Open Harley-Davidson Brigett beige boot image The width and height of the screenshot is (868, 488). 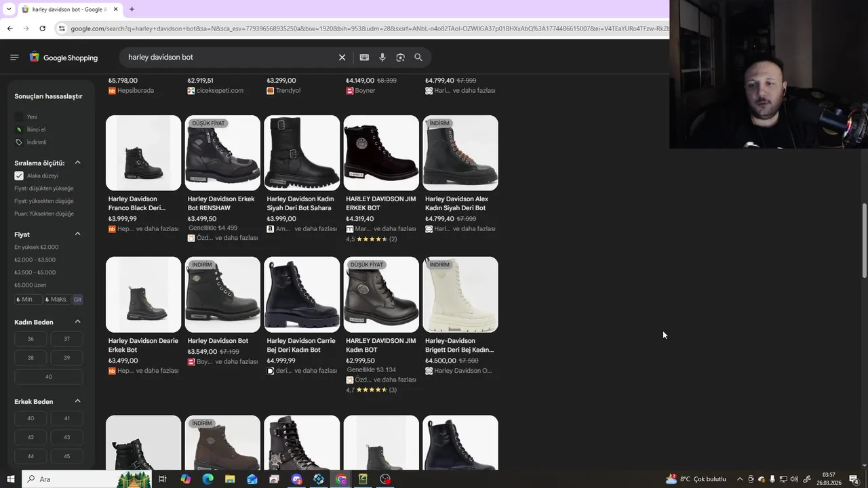(x=460, y=294)
